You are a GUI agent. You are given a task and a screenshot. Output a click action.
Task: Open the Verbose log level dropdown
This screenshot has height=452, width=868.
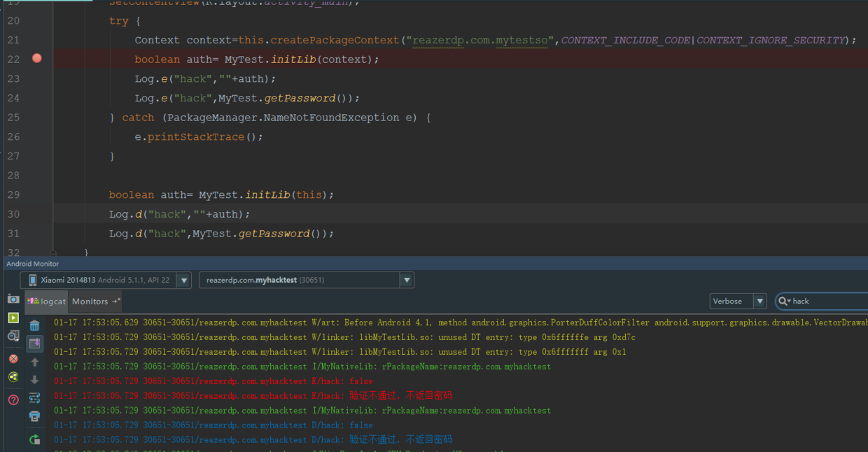click(738, 301)
